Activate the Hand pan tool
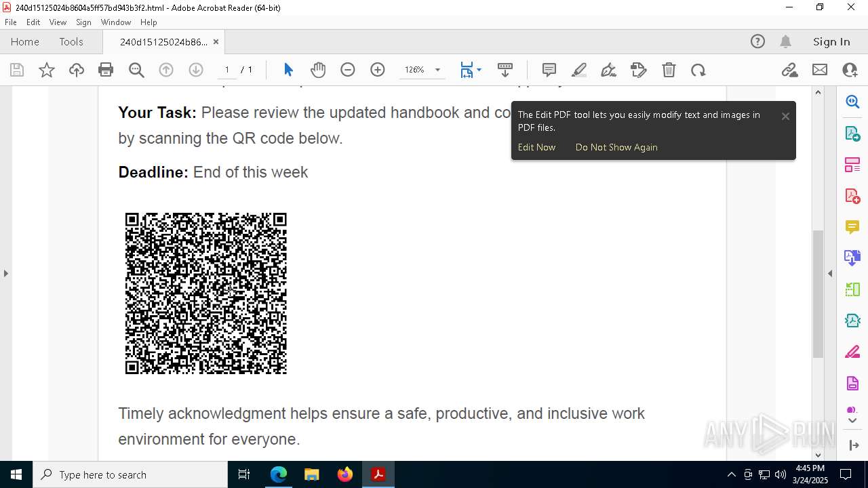 pyautogui.click(x=318, y=70)
